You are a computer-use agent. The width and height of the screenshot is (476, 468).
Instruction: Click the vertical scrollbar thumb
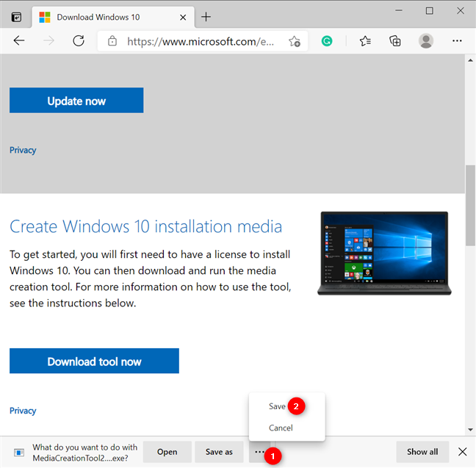tap(471, 205)
